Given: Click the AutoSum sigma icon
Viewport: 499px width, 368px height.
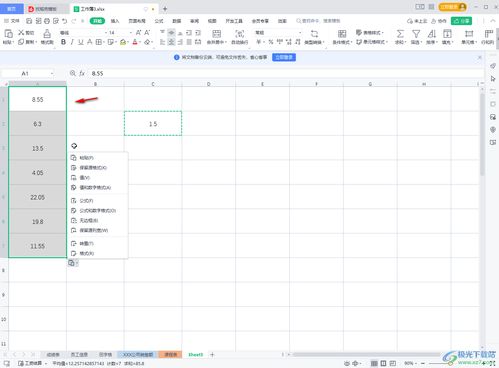Looking at the screenshot, I should point(400,34).
